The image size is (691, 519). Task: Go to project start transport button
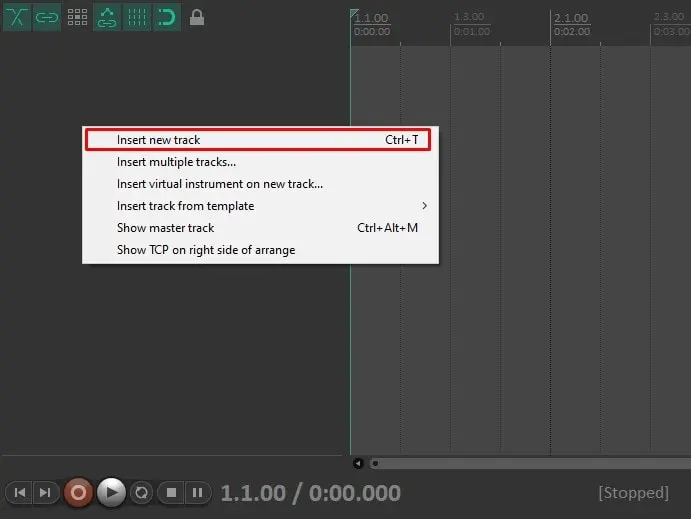(19, 492)
